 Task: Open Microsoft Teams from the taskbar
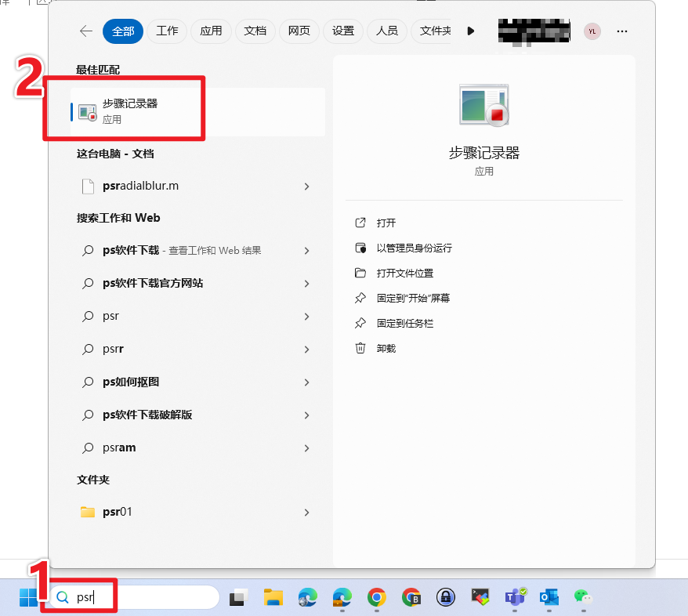pyautogui.click(x=515, y=597)
